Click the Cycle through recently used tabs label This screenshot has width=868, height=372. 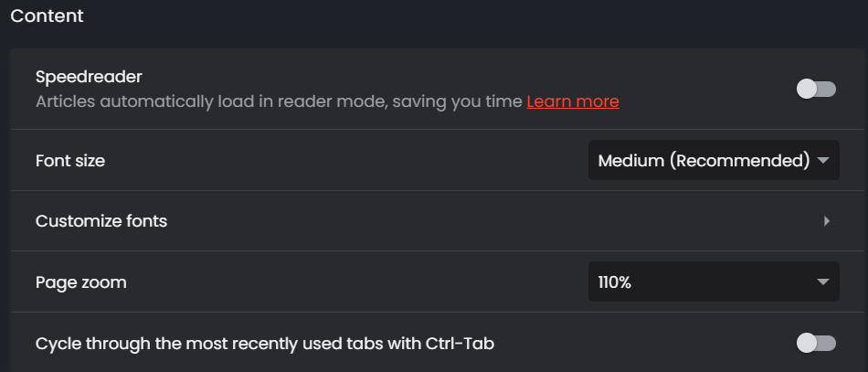(x=265, y=344)
